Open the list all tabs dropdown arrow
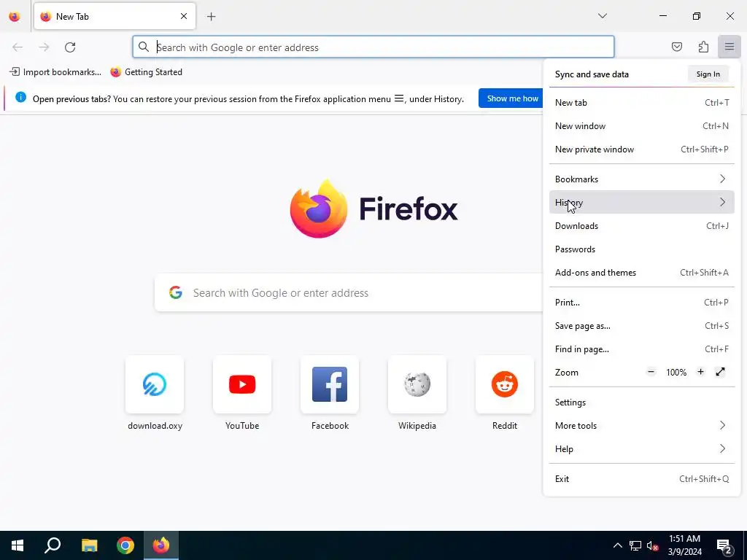Viewport: 747px width, 560px height. pos(602,16)
